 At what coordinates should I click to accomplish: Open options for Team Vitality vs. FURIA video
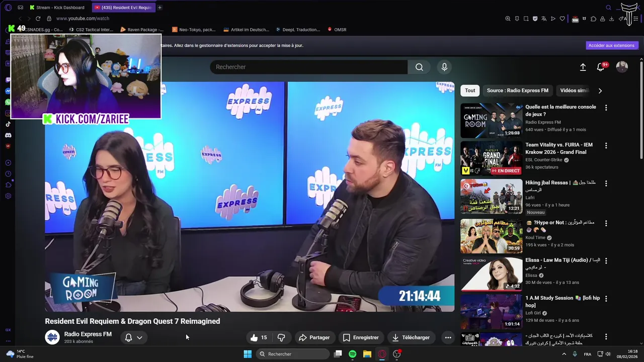click(x=606, y=145)
